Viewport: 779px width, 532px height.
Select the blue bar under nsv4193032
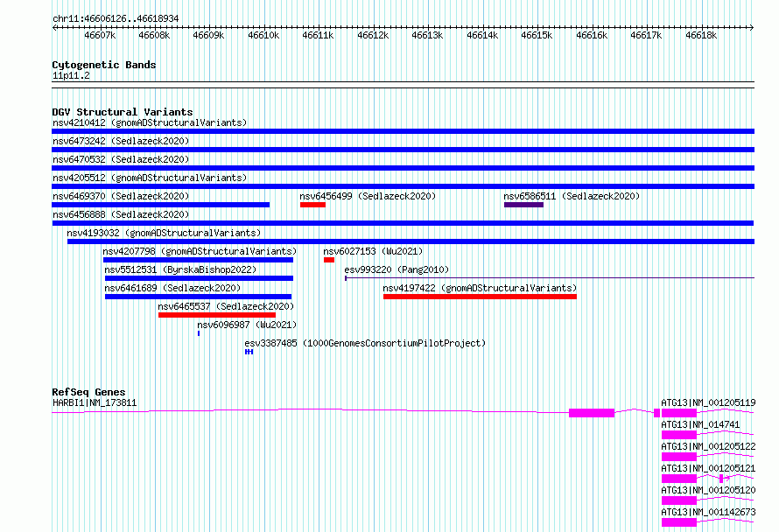point(411,241)
